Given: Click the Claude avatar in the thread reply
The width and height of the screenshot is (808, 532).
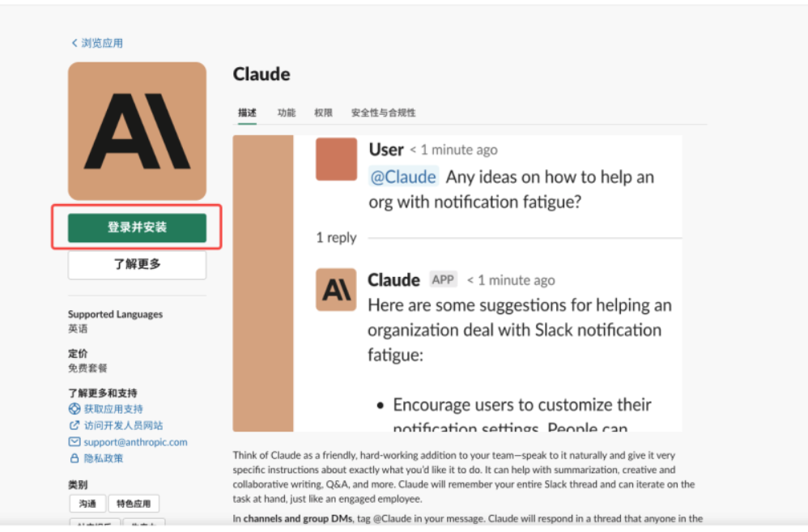Looking at the screenshot, I should click(336, 289).
